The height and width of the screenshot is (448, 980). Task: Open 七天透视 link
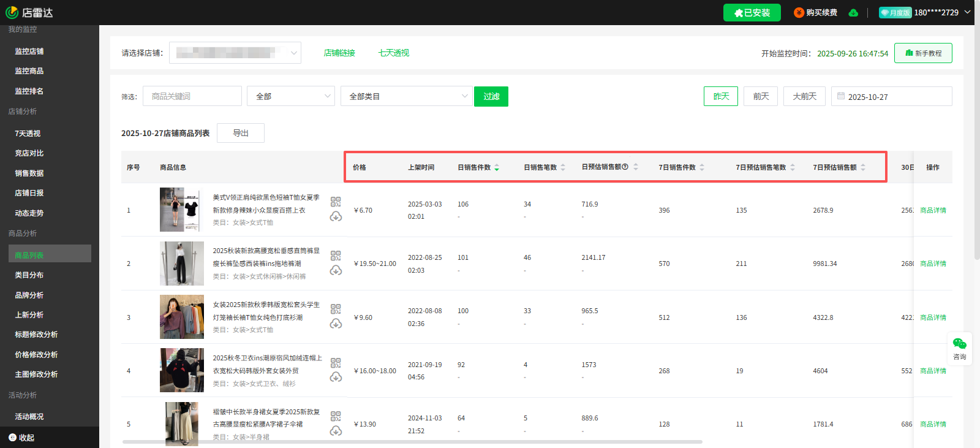tap(394, 53)
